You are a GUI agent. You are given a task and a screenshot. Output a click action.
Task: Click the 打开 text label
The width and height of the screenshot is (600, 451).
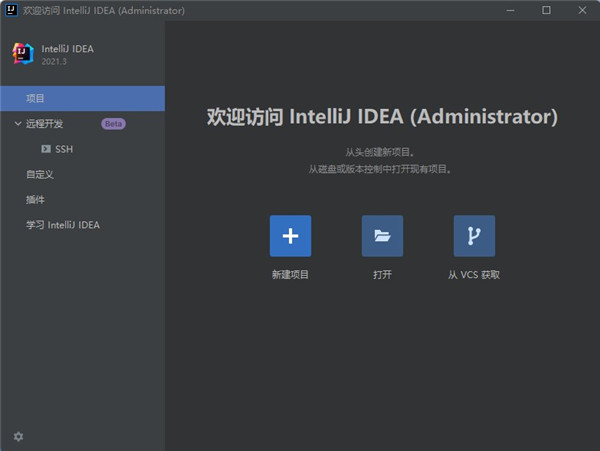pos(382,274)
